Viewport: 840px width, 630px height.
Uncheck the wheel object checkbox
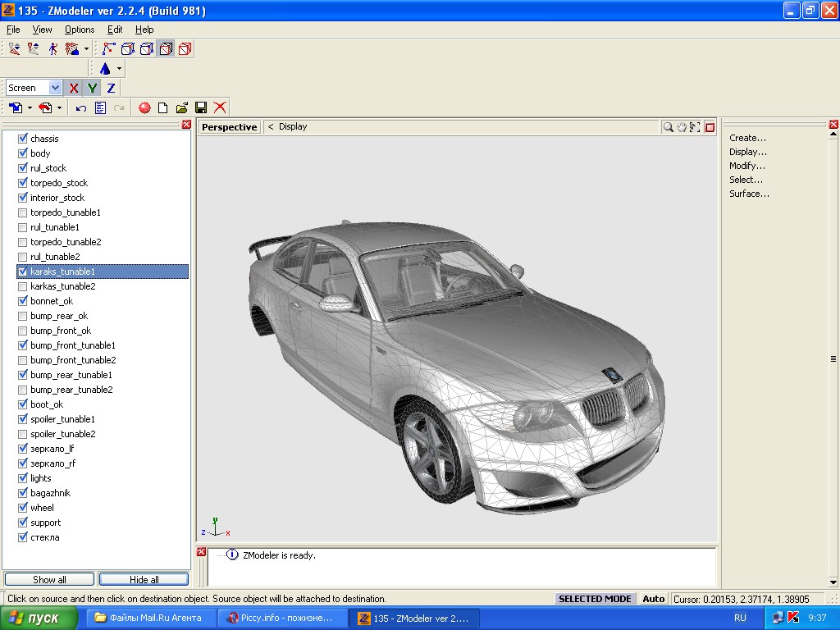pyautogui.click(x=22, y=507)
